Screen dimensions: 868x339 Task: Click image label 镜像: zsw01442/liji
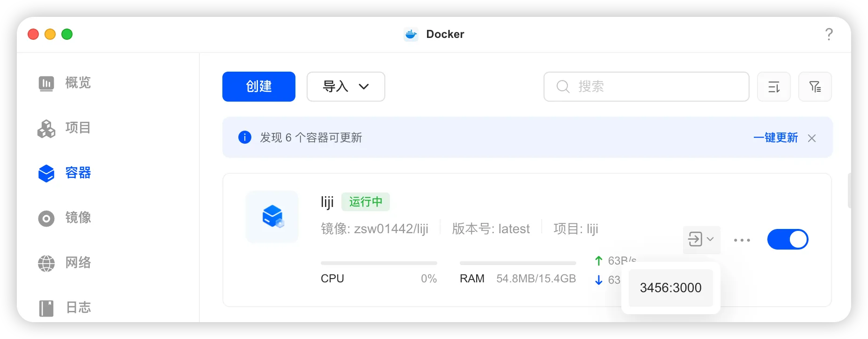pyautogui.click(x=375, y=228)
